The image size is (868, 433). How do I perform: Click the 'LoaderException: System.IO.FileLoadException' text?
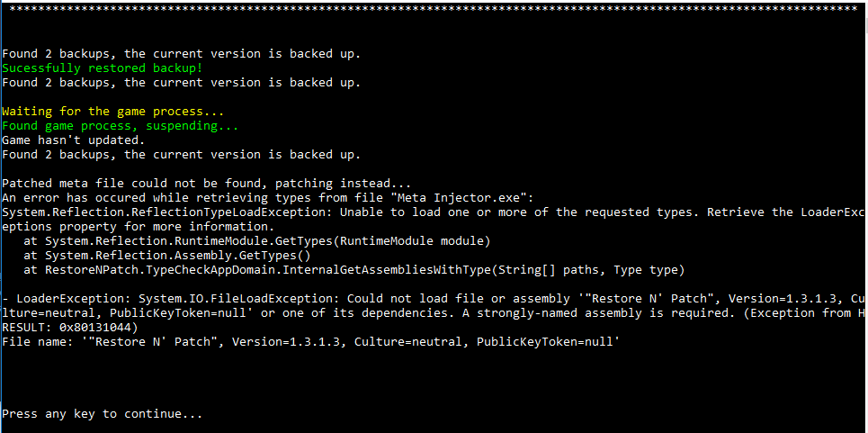[171, 299]
